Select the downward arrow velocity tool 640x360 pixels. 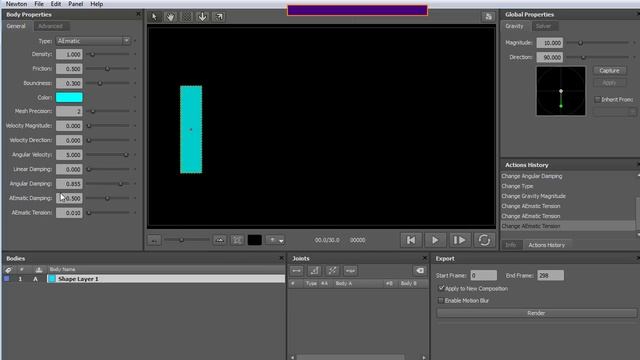[202, 17]
